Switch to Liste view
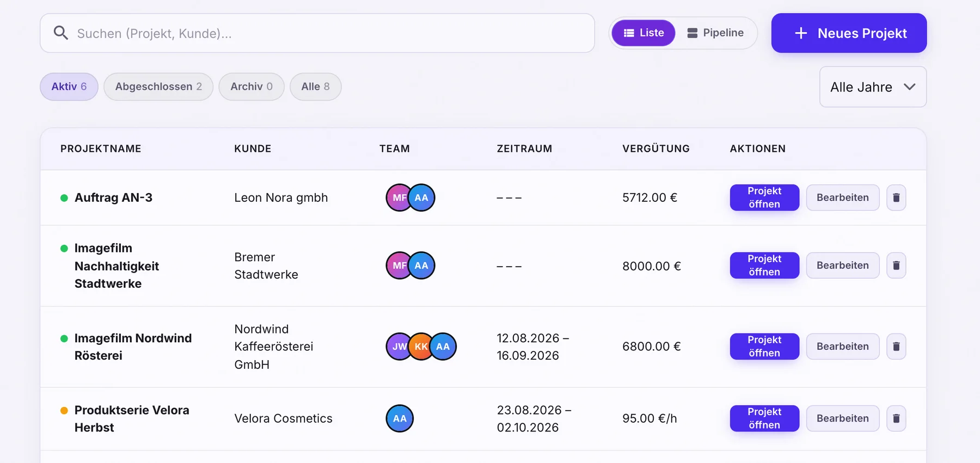980x463 pixels. (644, 33)
